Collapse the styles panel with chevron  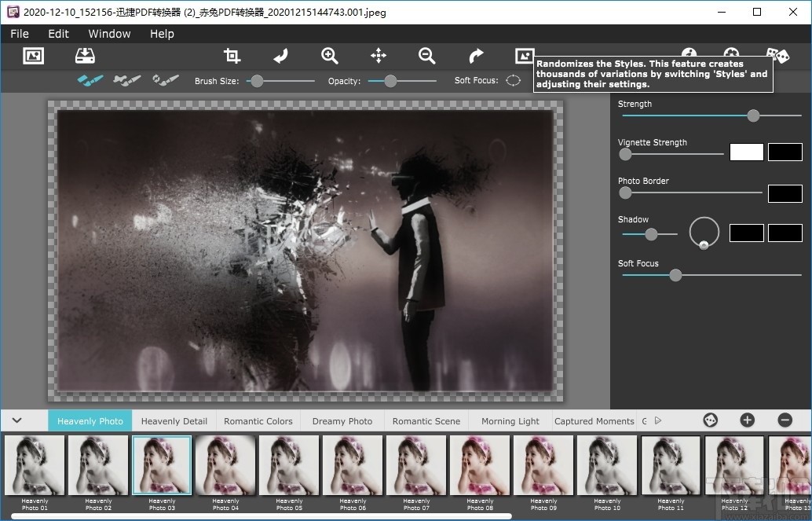[16, 420]
